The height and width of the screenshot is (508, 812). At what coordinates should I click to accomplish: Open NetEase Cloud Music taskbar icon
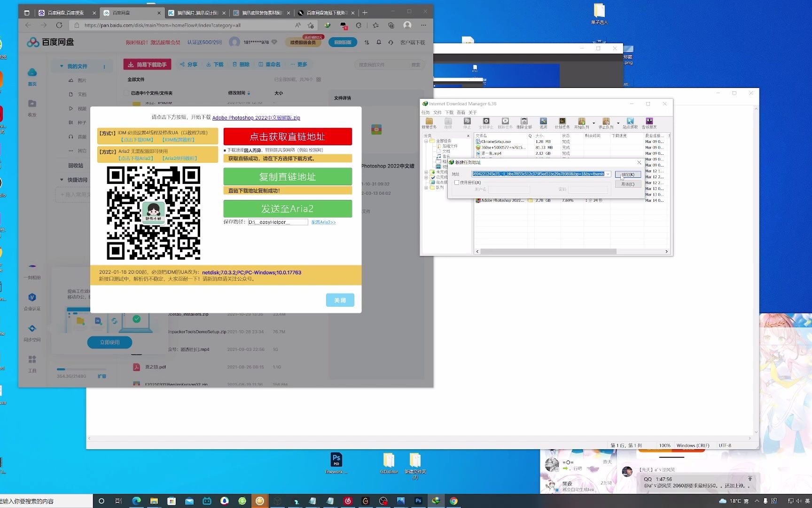pos(348,501)
